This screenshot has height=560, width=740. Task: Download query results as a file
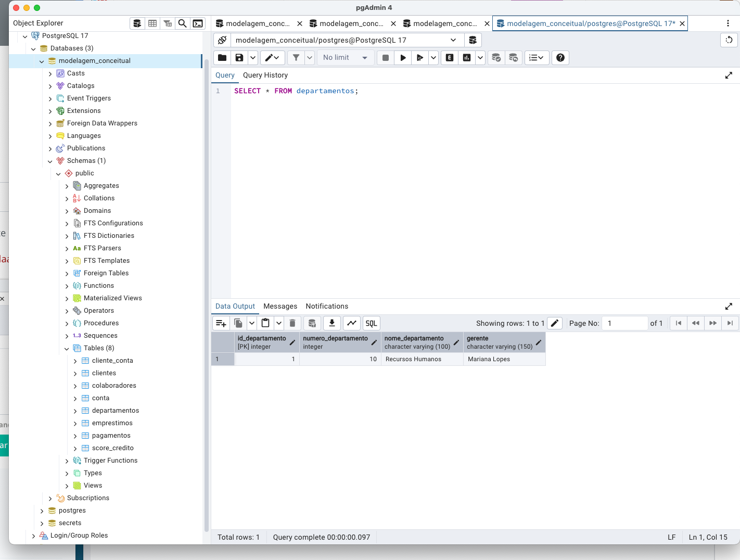click(x=331, y=323)
